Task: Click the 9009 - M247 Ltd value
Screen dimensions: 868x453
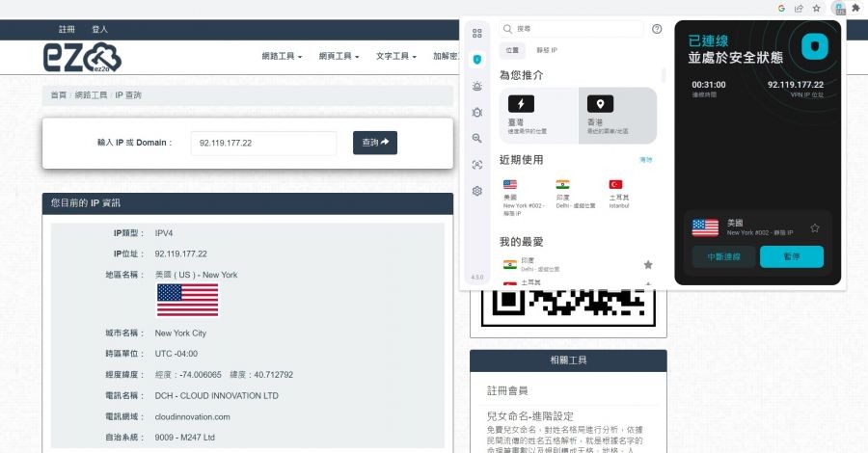Action: click(x=184, y=437)
